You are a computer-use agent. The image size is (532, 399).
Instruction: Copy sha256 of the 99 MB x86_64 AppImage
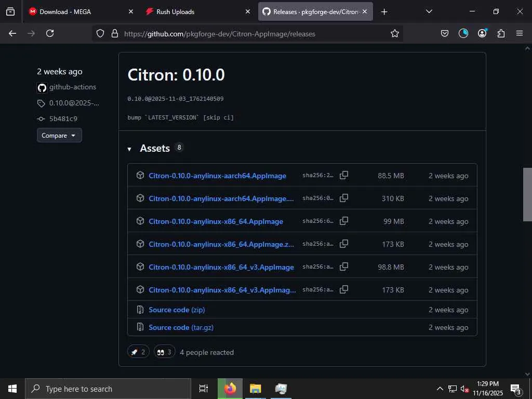[344, 221]
